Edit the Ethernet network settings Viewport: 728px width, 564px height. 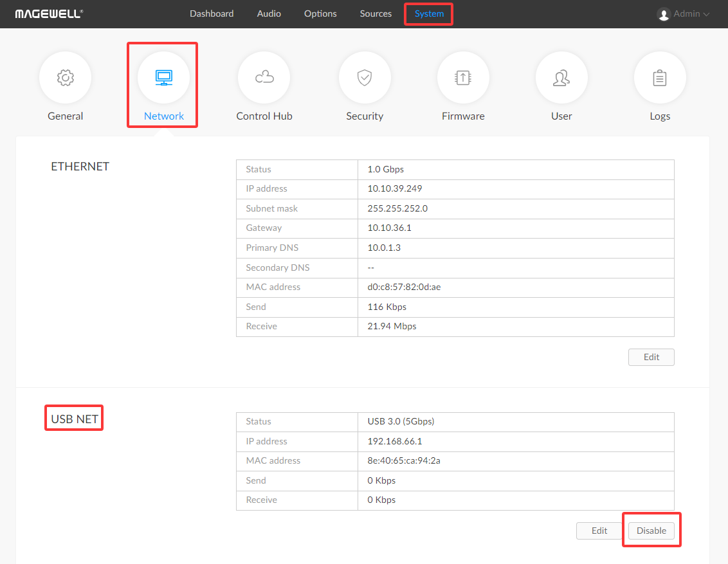pyautogui.click(x=651, y=357)
